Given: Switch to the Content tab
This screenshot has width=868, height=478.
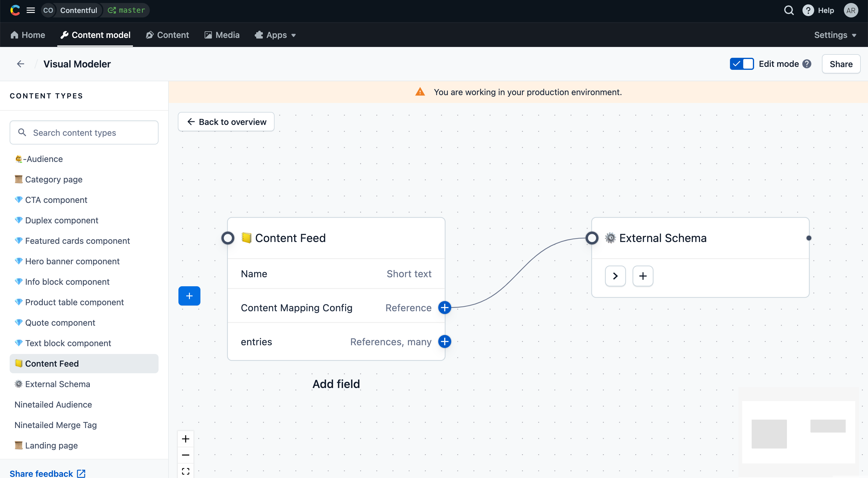Looking at the screenshot, I should (x=168, y=35).
